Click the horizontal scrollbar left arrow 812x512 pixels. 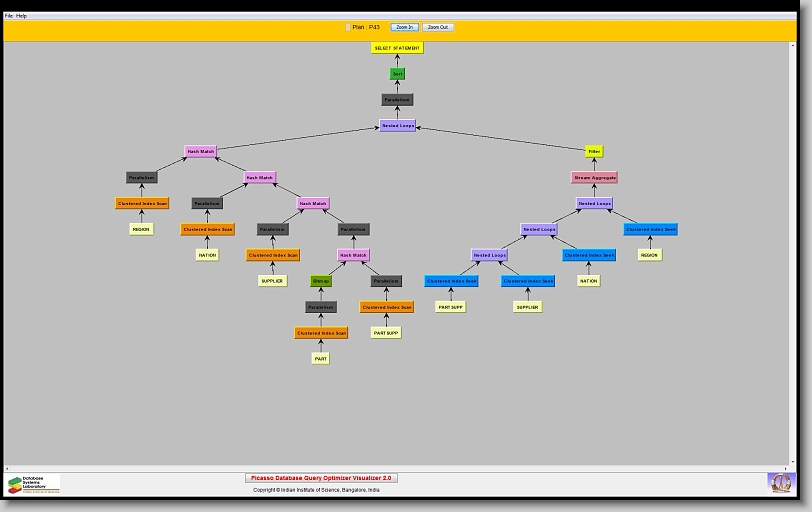8,468
